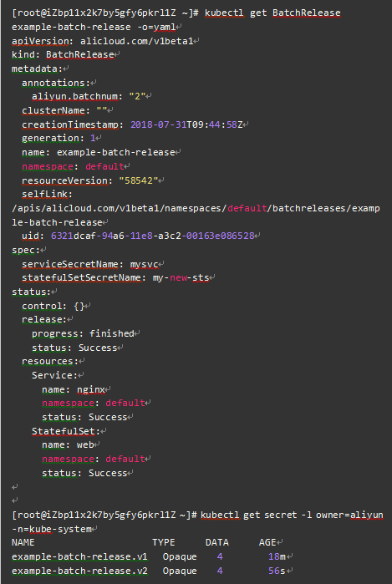The image size is (392, 584).
Task: Click the age value 18m
Action: (x=277, y=556)
